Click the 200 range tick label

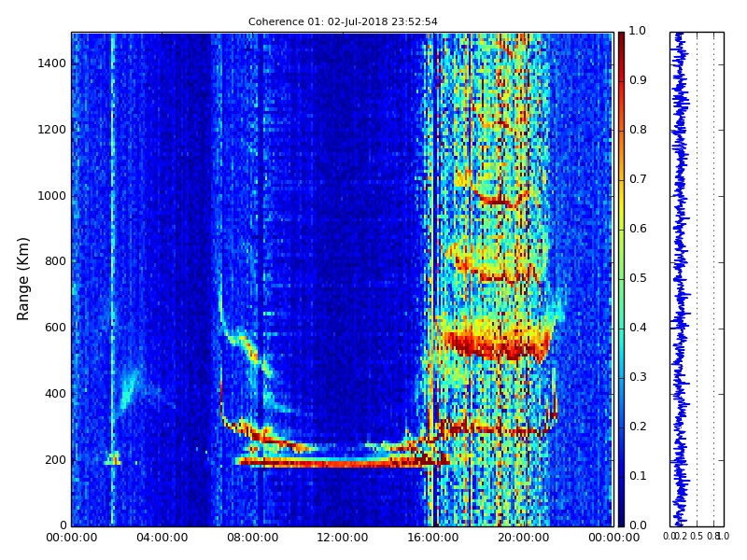(x=55, y=460)
